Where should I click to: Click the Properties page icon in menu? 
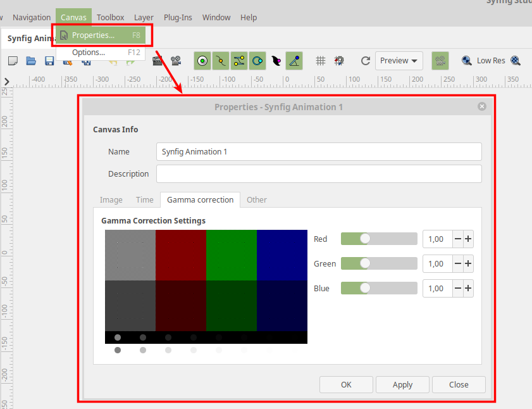point(64,35)
